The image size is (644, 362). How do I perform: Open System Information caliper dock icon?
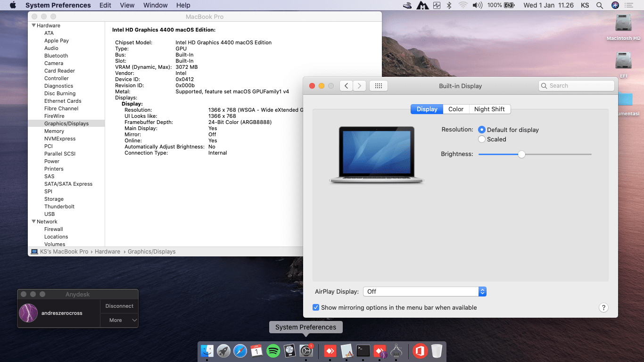click(396, 351)
